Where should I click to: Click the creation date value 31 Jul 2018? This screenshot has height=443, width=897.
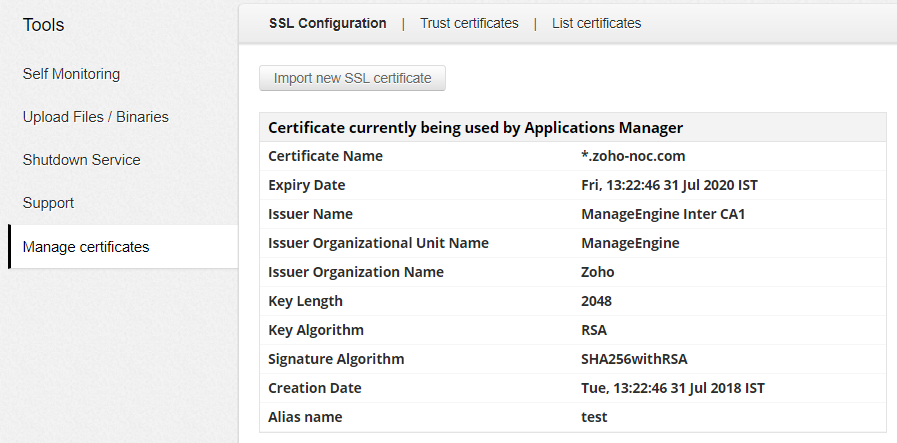pos(673,388)
